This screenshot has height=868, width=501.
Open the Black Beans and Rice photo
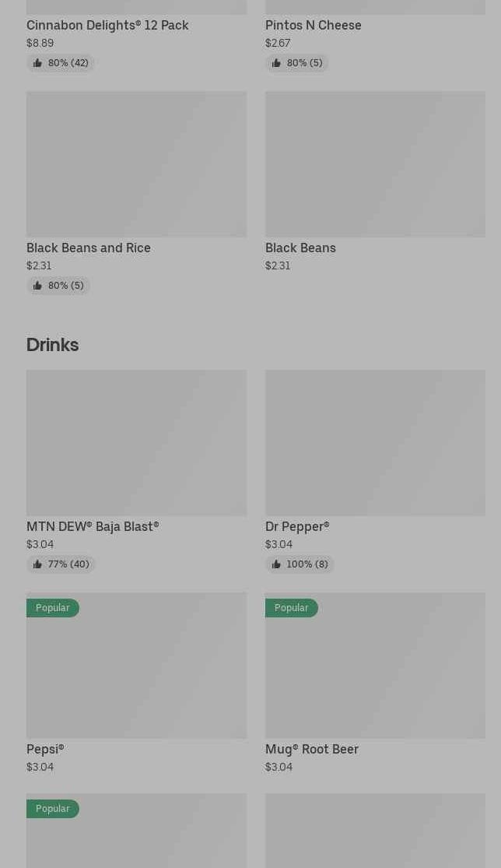point(136,164)
